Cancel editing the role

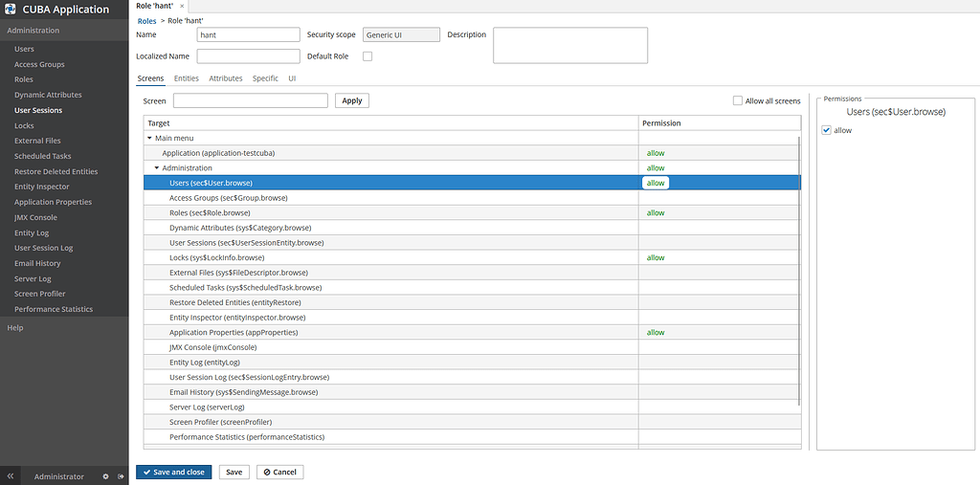(280, 472)
